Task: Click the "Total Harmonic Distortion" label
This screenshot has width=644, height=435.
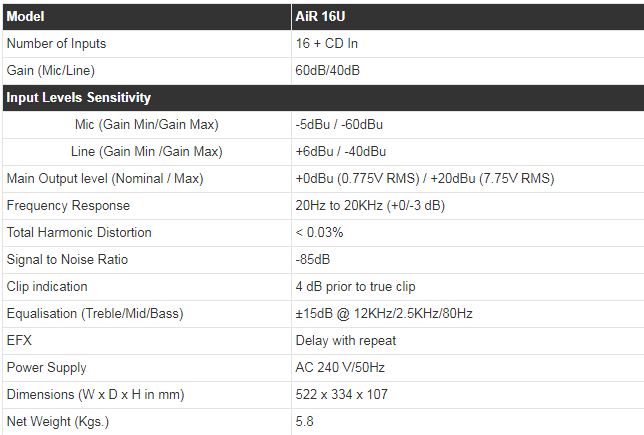Action: [x=79, y=233]
